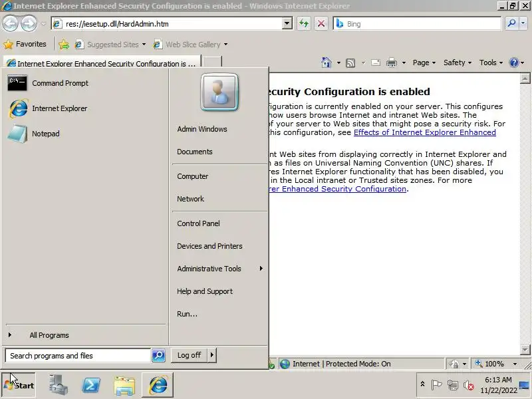
Task: Open Web Slice Gallery link
Action: pos(190,45)
